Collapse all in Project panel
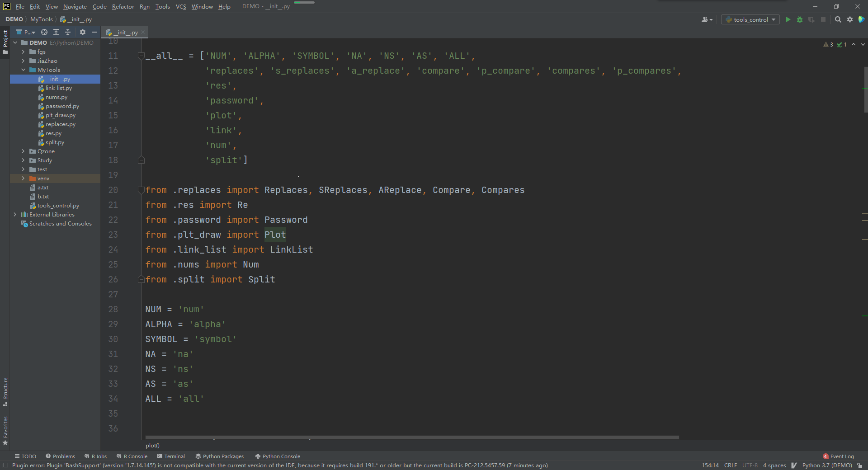This screenshot has height=470, width=868. (x=68, y=32)
